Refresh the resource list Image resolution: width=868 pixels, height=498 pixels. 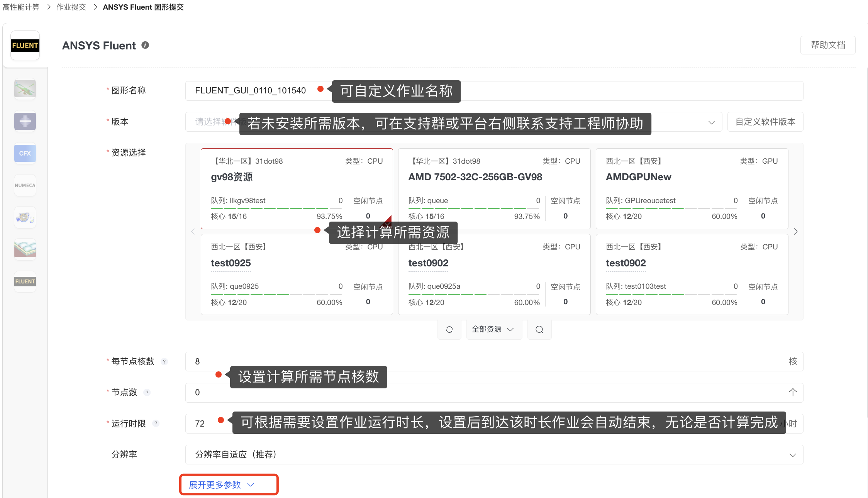449,329
